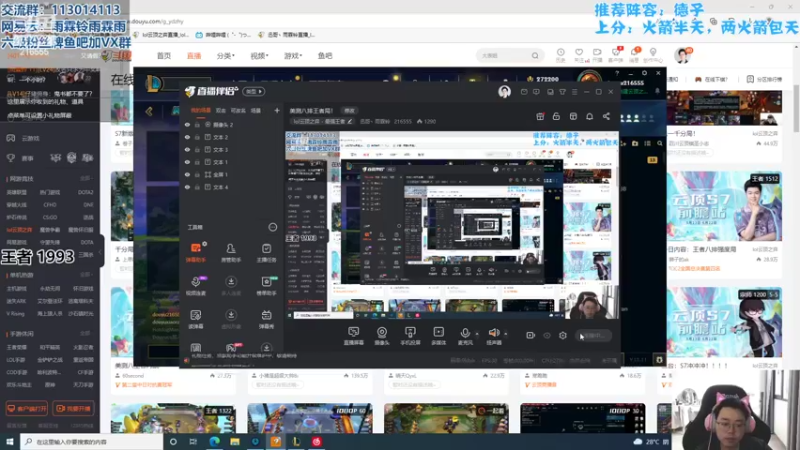Open the Windows Start menu

tap(10, 442)
